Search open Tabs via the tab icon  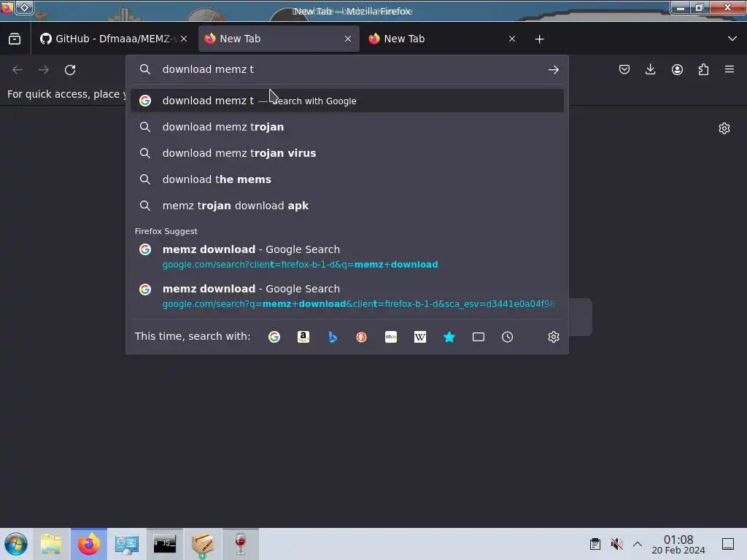tap(479, 337)
